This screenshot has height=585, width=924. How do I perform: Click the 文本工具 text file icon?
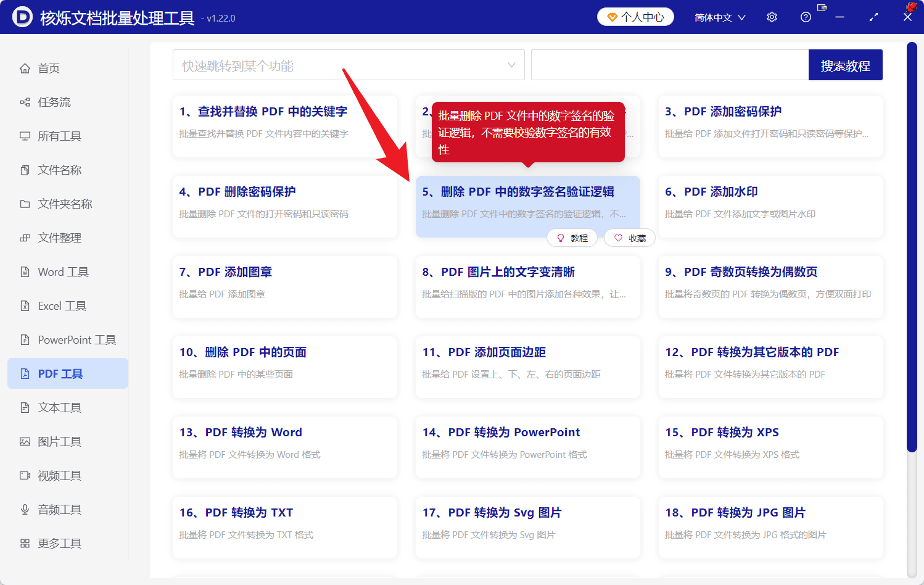pos(25,408)
